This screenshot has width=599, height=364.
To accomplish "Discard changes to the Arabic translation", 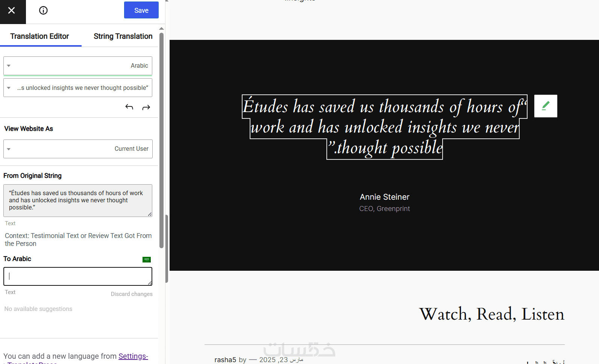I will point(132,294).
